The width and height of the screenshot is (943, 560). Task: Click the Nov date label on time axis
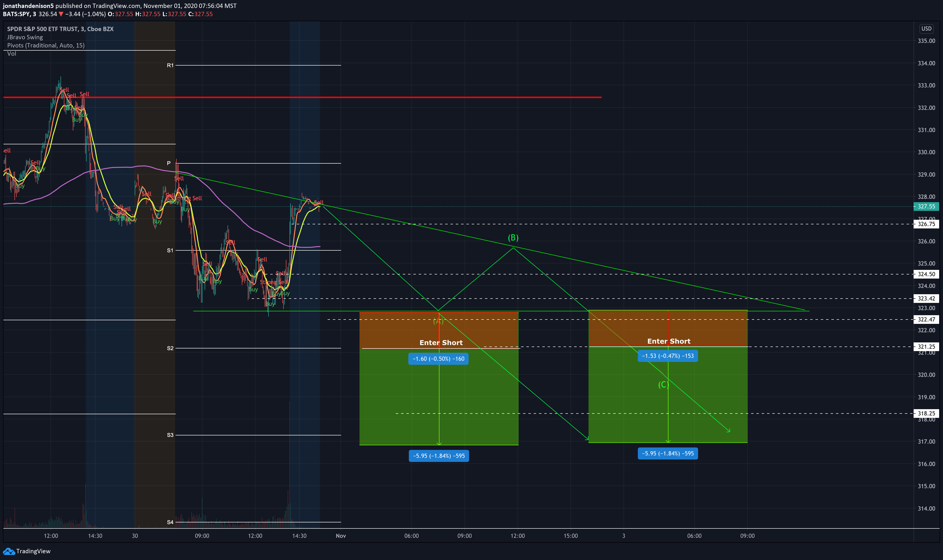341,536
